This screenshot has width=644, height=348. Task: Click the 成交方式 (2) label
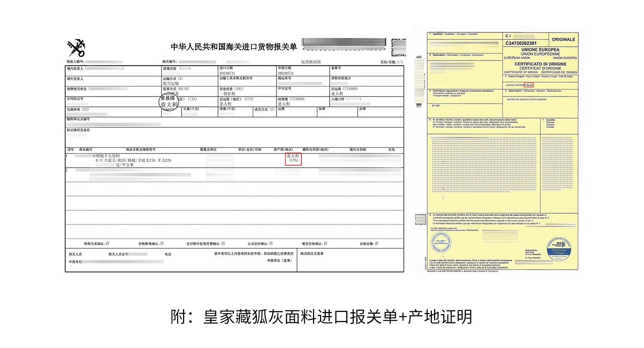coord(264,109)
